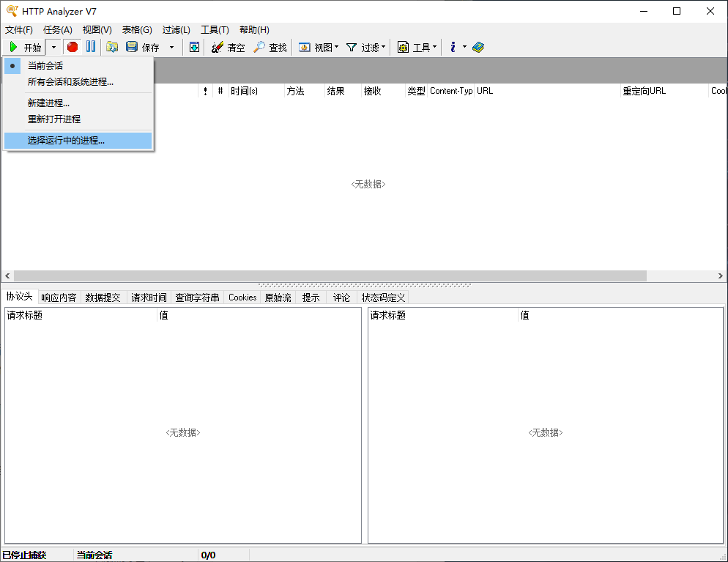Image resolution: width=728 pixels, height=562 pixels.
Task: Expand the info icon dropdown arrow
Action: tap(464, 47)
